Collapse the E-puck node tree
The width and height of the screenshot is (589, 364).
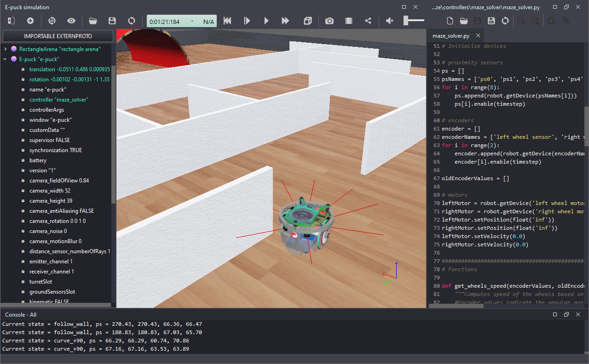pos(5,59)
